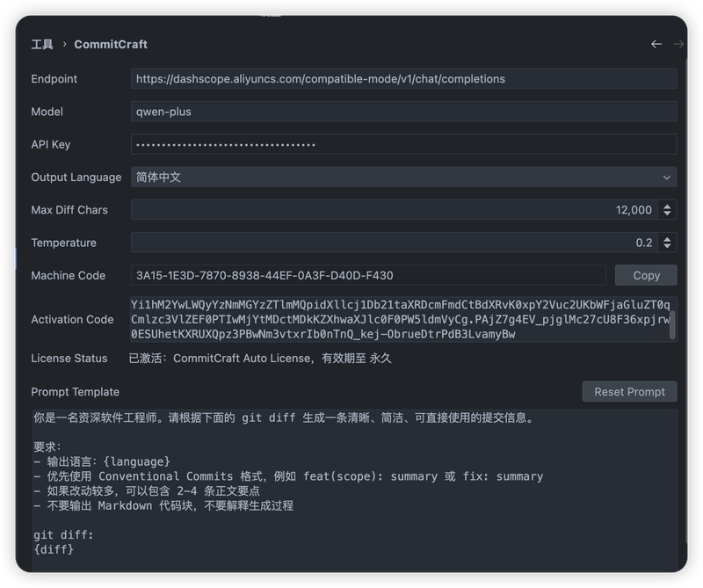Click the License Status activation text
The image size is (703, 588).
click(x=260, y=359)
